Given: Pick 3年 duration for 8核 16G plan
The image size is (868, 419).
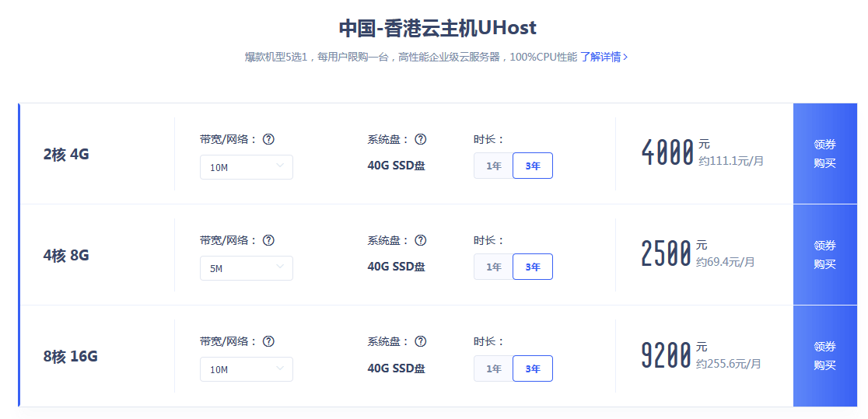Looking at the screenshot, I should [533, 368].
